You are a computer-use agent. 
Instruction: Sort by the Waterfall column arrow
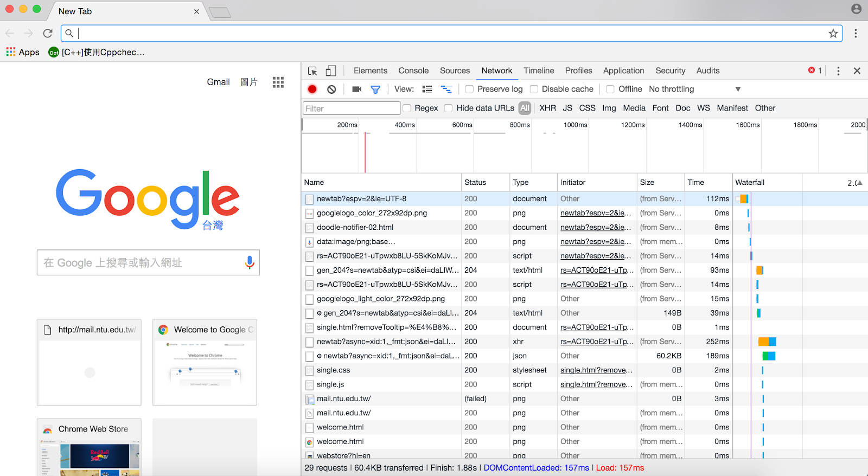860,183
